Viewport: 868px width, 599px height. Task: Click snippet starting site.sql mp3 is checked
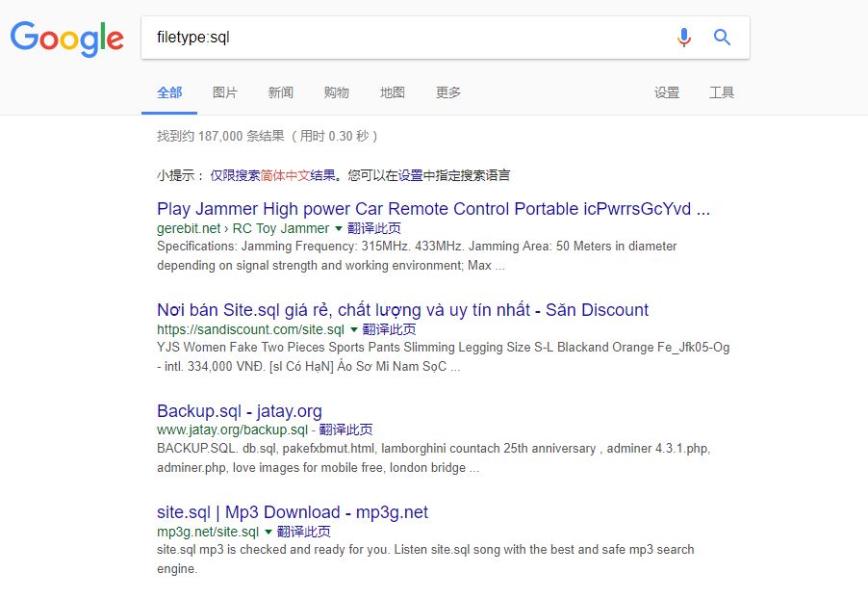[425, 560]
